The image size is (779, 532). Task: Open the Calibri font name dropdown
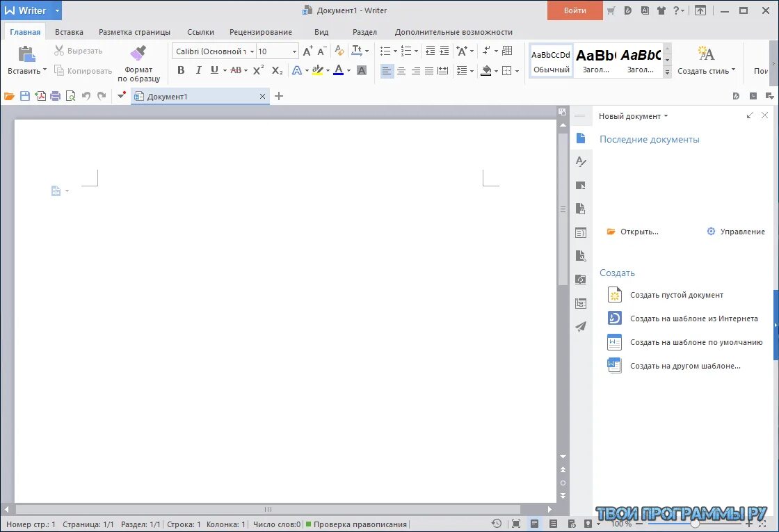tap(252, 51)
